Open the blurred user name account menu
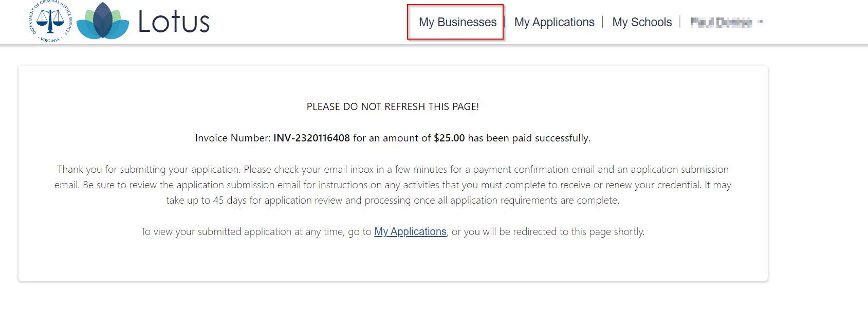868x324 pixels. tap(721, 22)
